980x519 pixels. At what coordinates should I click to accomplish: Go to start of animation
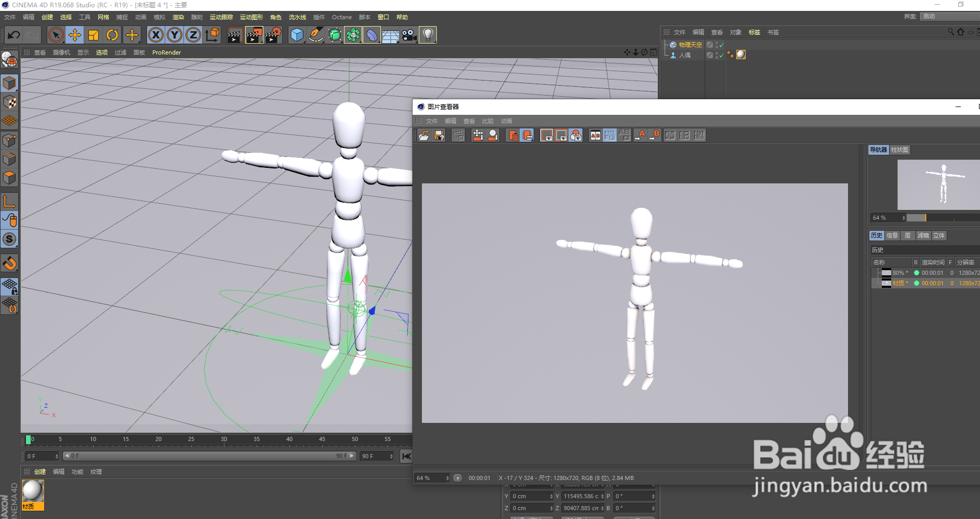[406, 456]
